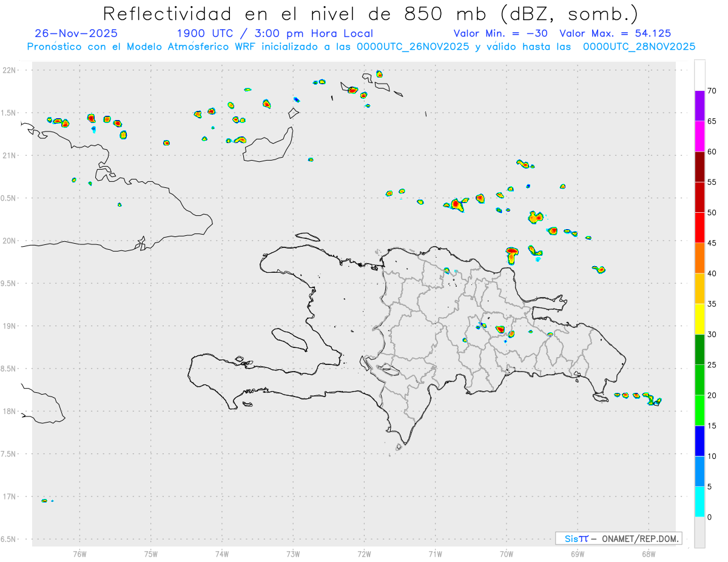Click the '71W' longitude label
The image size is (728, 562).
coord(436,554)
